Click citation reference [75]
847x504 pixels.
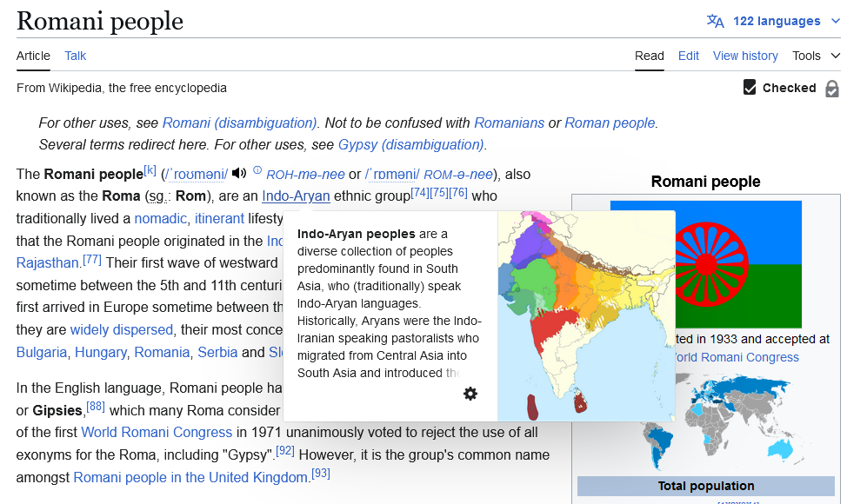(x=438, y=192)
